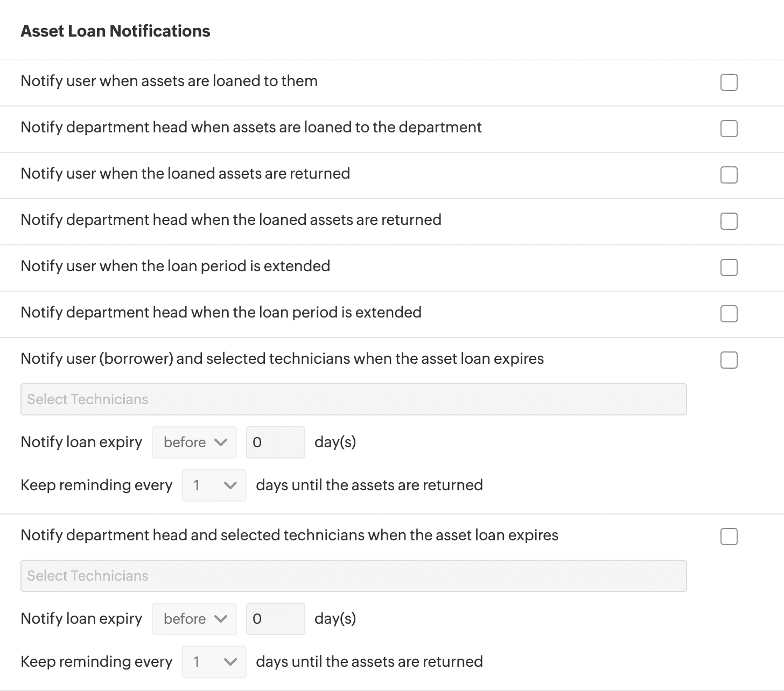Screen dimensions: 784x691
Task: Open Select Technicians field under borrower expiry notification
Action: tap(353, 399)
